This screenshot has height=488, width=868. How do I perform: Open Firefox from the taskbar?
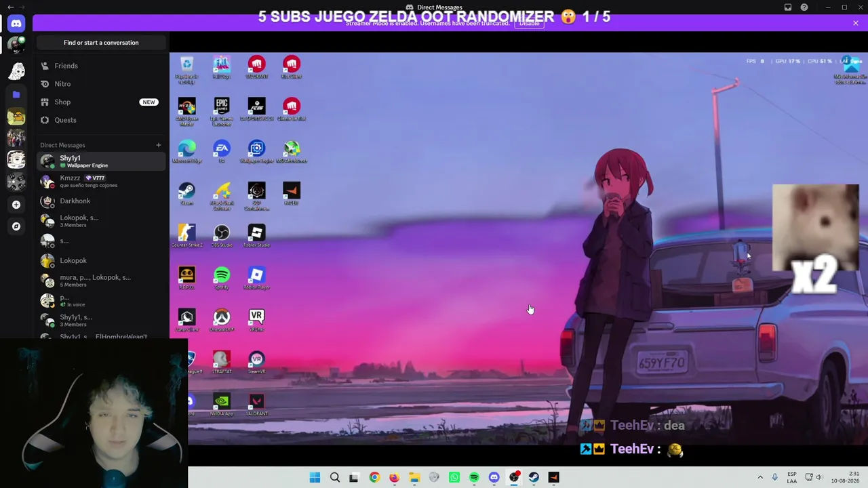point(394,477)
